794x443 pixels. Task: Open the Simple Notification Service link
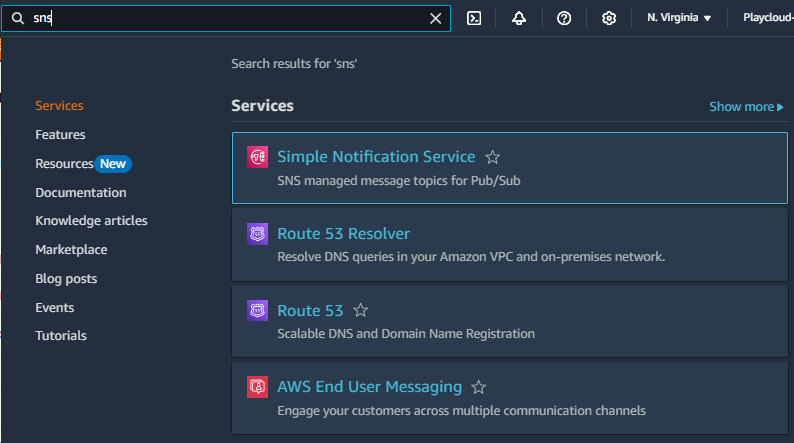pyautogui.click(x=376, y=157)
